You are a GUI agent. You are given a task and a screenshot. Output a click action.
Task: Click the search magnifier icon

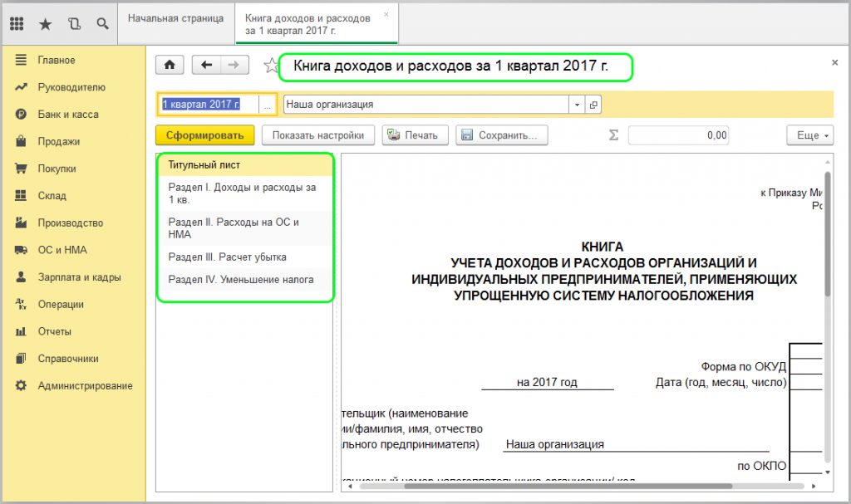[102, 24]
